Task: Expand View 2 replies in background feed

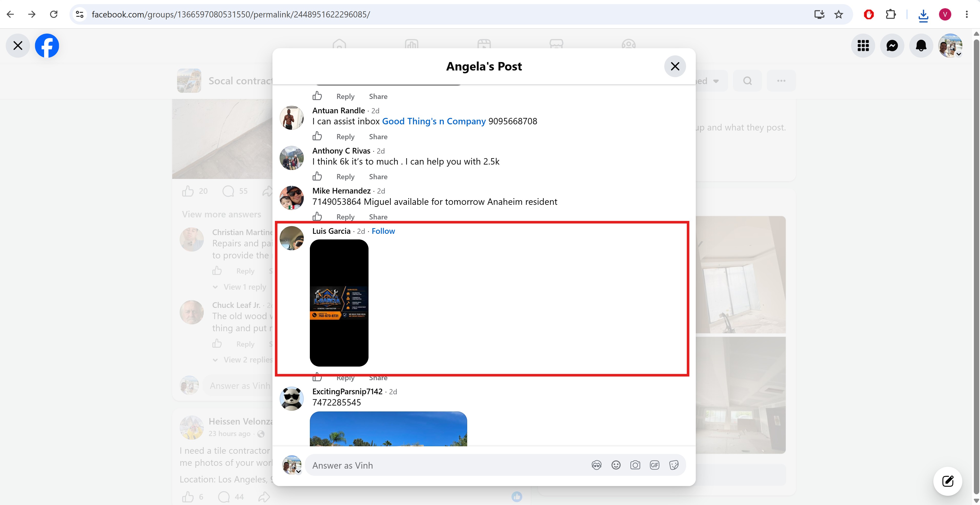Action: pyautogui.click(x=248, y=360)
